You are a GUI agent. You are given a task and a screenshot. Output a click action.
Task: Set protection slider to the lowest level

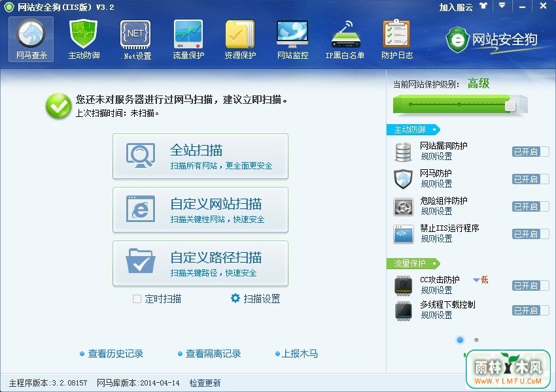pyautogui.click(x=411, y=105)
